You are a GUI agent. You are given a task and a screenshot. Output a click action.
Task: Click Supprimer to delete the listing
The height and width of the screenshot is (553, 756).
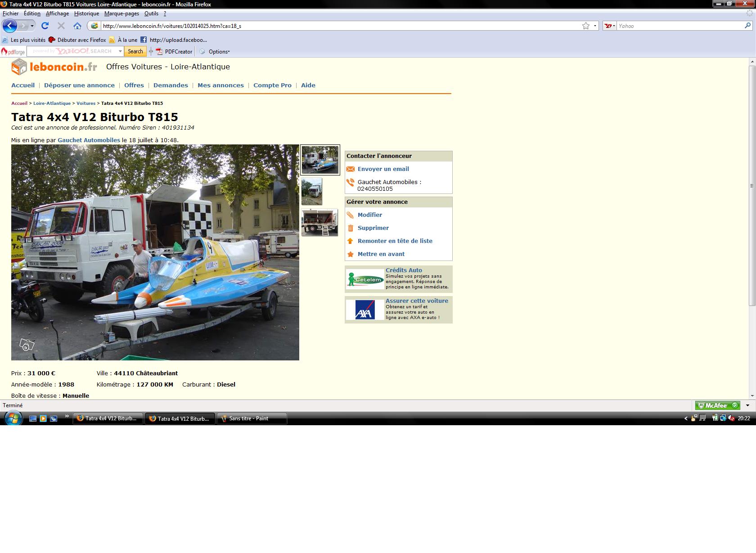373,228
